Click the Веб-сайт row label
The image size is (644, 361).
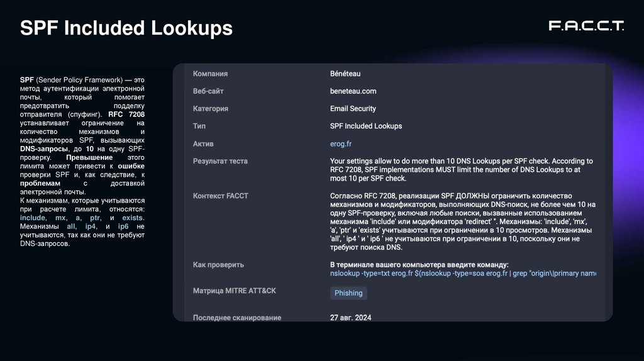(x=208, y=91)
